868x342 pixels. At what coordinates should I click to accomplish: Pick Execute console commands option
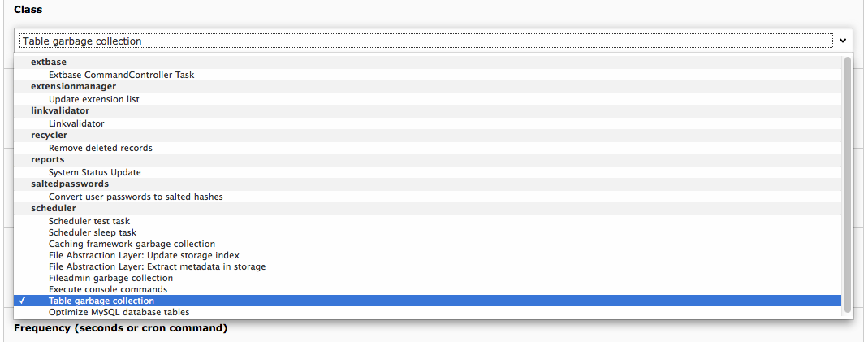pyautogui.click(x=108, y=289)
